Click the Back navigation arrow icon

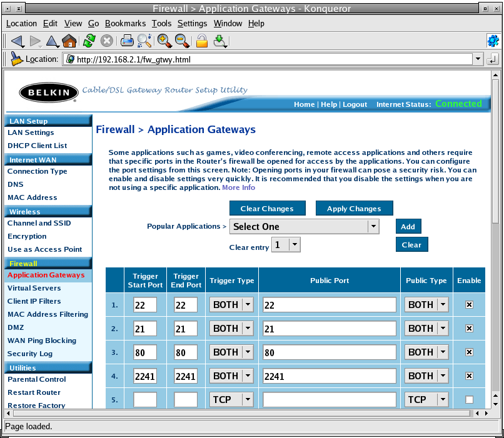(18, 41)
